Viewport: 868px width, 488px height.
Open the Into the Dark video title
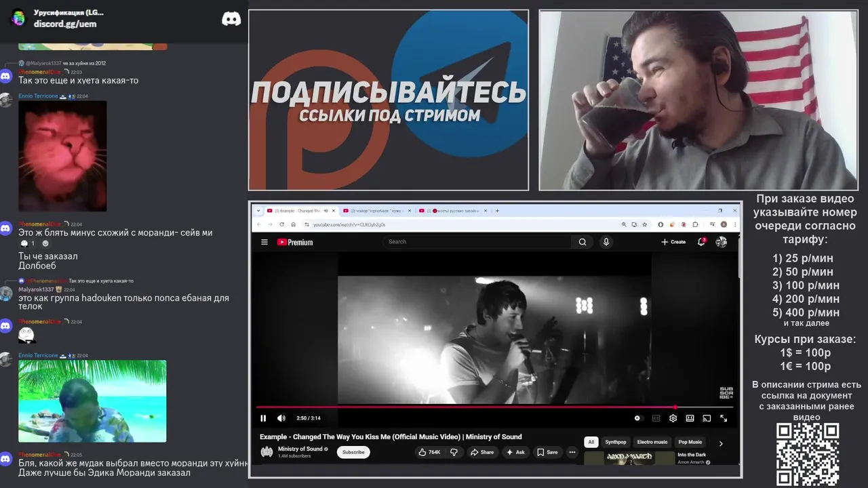click(x=692, y=455)
